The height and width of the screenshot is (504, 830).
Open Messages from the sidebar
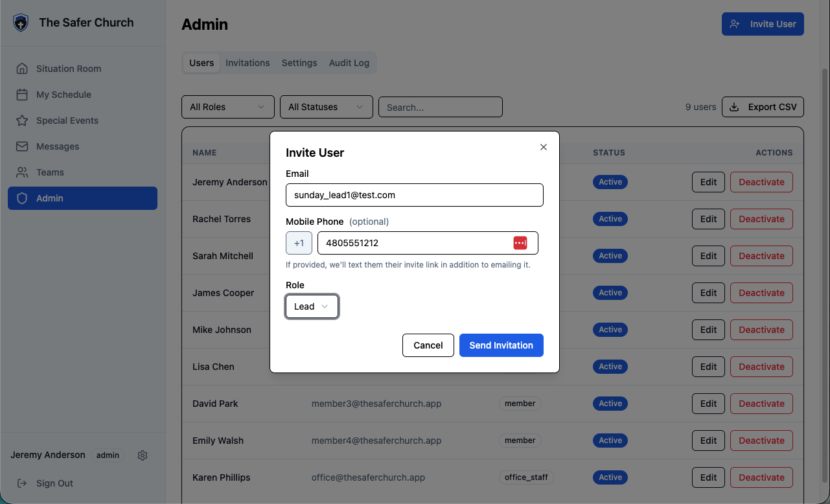pos(82,146)
